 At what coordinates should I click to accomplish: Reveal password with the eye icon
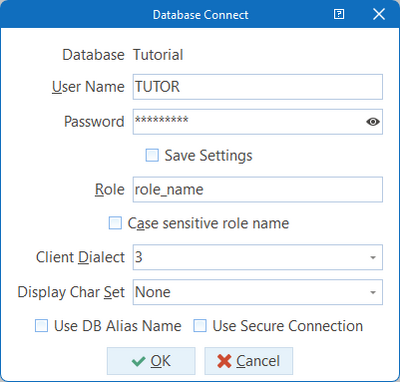pyautogui.click(x=373, y=122)
